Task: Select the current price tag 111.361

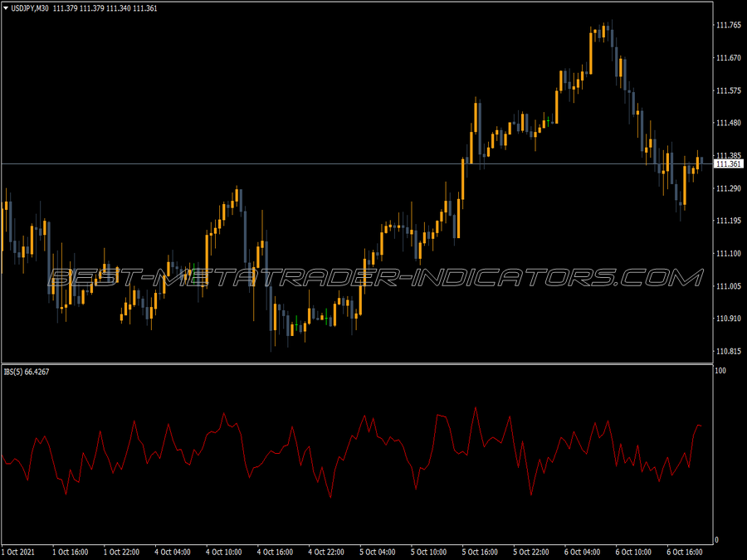Action: pos(729,163)
